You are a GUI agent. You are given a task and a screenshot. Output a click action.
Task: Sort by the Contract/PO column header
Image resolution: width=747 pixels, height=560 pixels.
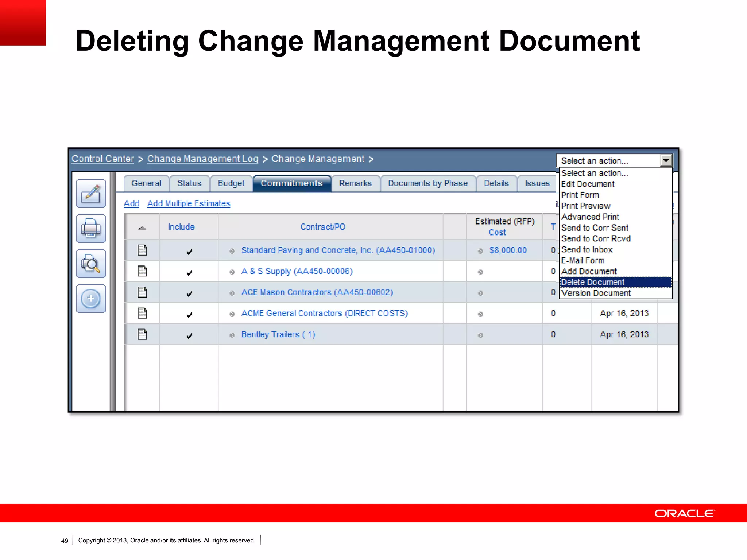[x=323, y=227]
